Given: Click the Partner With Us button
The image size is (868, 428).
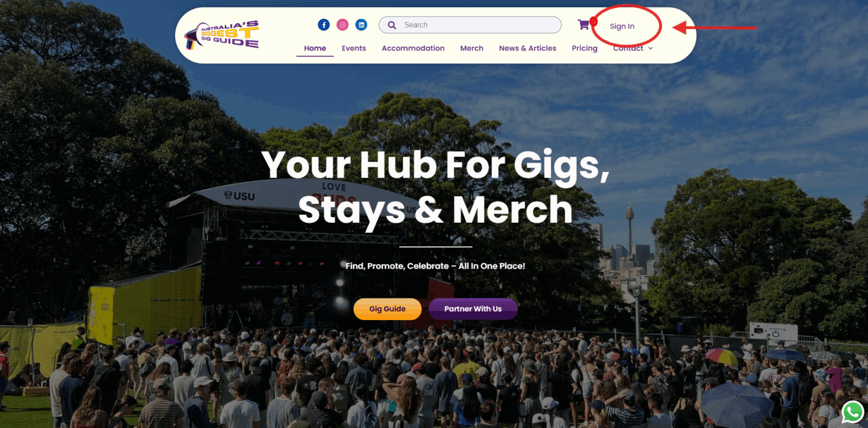Looking at the screenshot, I should pyautogui.click(x=473, y=309).
